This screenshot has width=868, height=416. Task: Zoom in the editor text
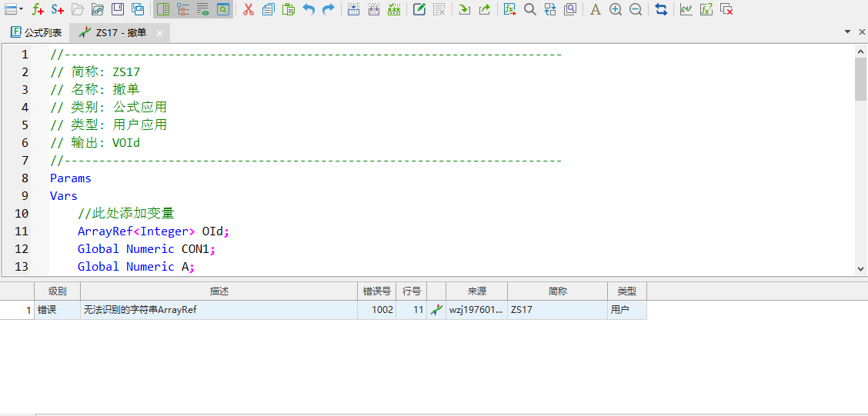pos(616,9)
